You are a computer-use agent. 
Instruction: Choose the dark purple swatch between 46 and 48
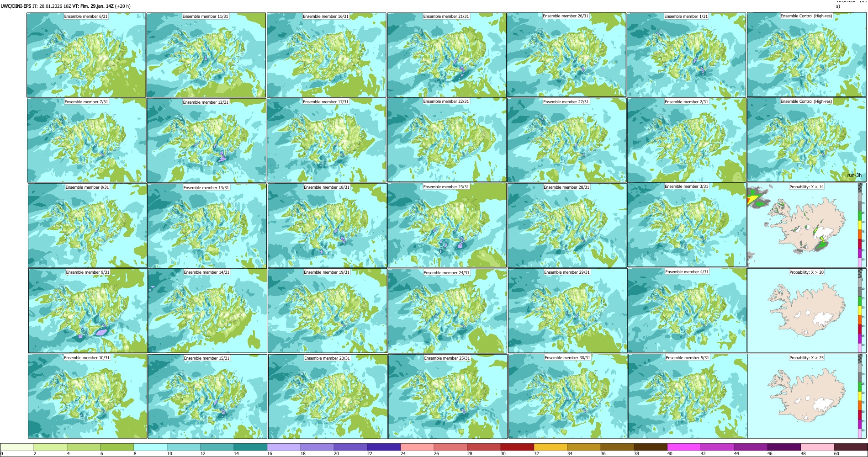tap(784, 447)
